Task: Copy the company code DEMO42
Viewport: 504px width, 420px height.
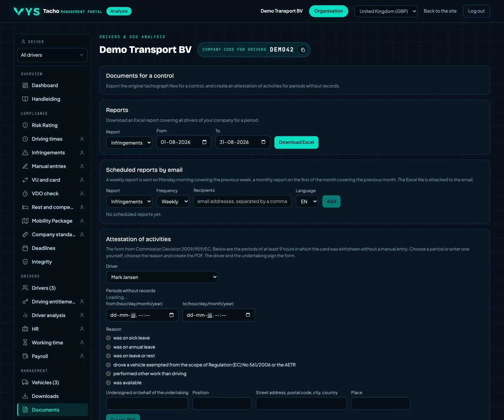Action: [x=303, y=50]
